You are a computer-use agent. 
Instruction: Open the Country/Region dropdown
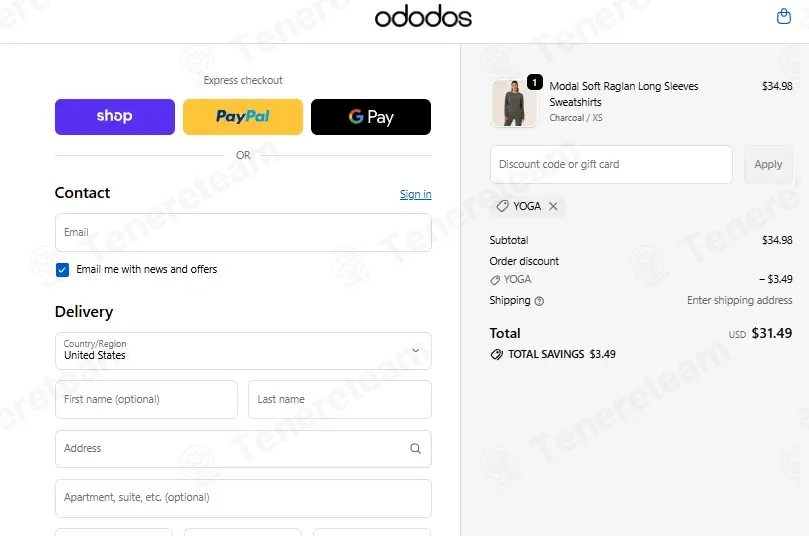(243, 351)
